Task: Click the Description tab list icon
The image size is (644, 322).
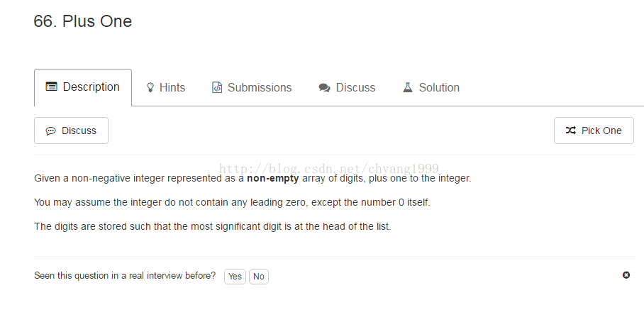Action: pos(51,87)
